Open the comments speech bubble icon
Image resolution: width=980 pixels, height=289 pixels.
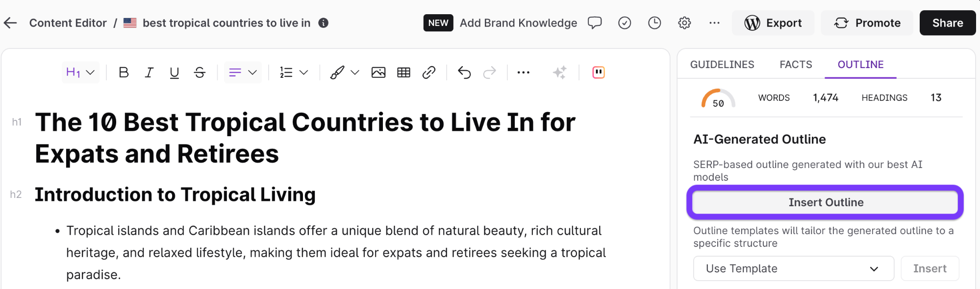pos(595,23)
